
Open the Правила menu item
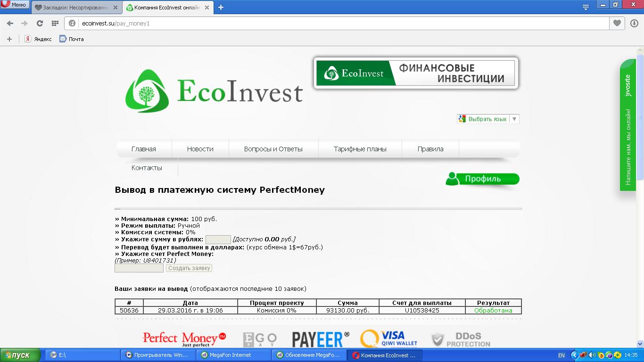[430, 149]
